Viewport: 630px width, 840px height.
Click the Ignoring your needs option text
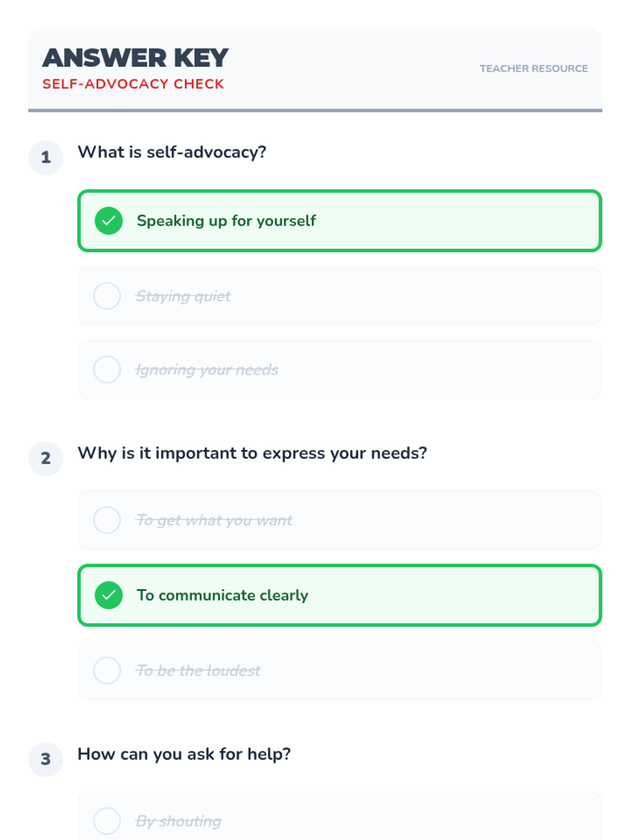[x=207, y=370]
